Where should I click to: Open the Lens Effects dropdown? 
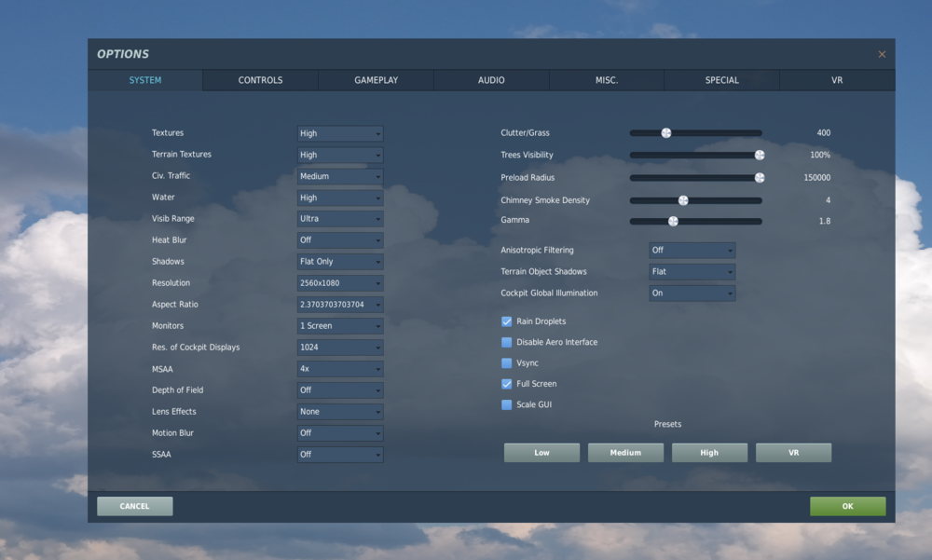point(340,411)
